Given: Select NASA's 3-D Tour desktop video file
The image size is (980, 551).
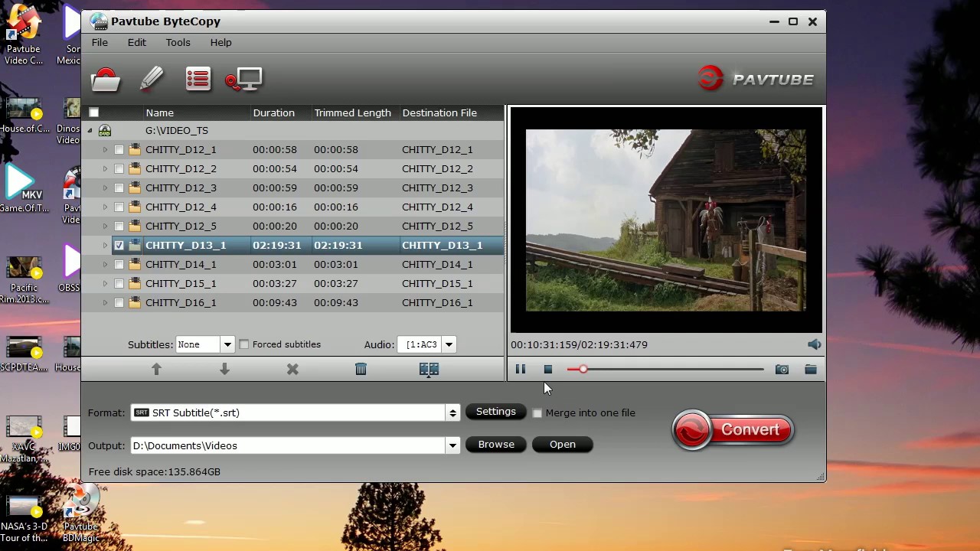Looking at the screenshot, I should coord(24,518).
